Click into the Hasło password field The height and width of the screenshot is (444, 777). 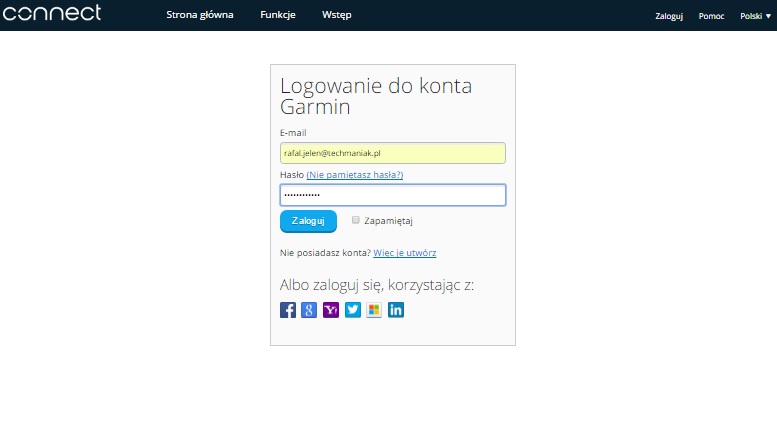[x=392, y=195]
